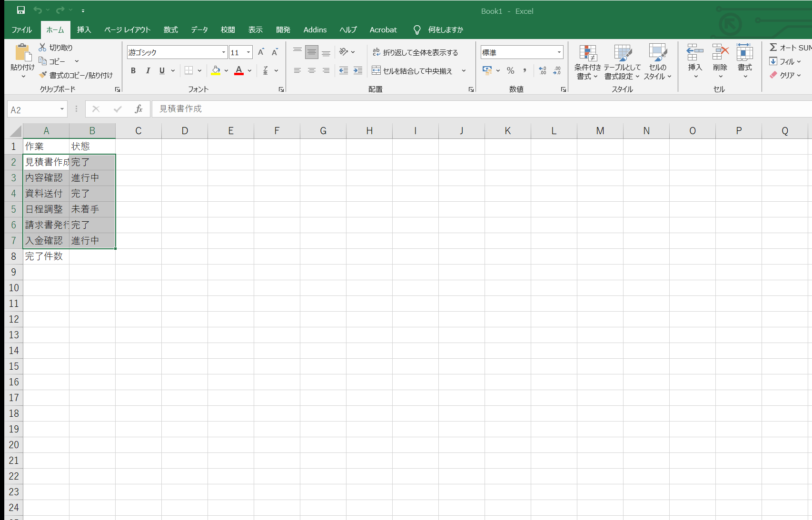Open Conditional Formatting (条件付き書式)
This screenshot has width=812, height=520.
point(588,62)
